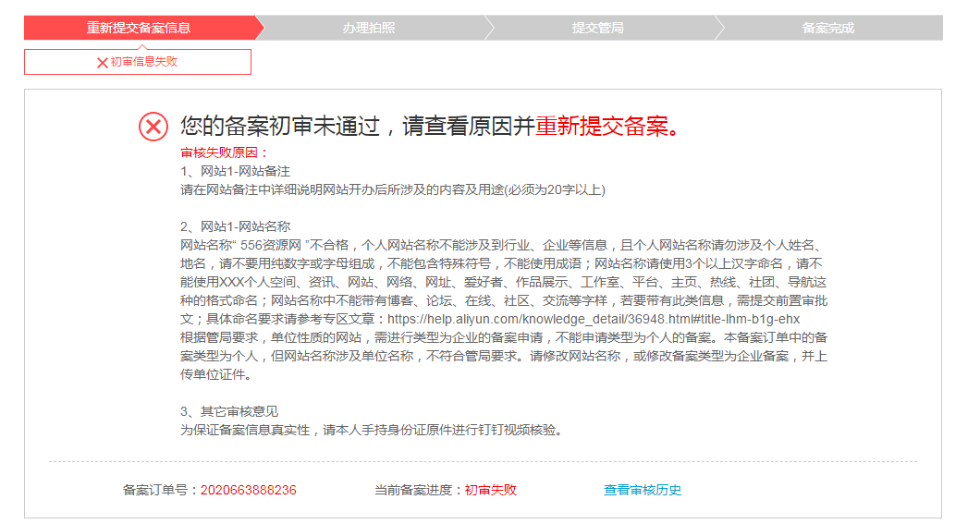This screenshot has width=980, height=524.
Task: Select the 2、网站1-网站名称 reason heading
Action: (235, 226)
